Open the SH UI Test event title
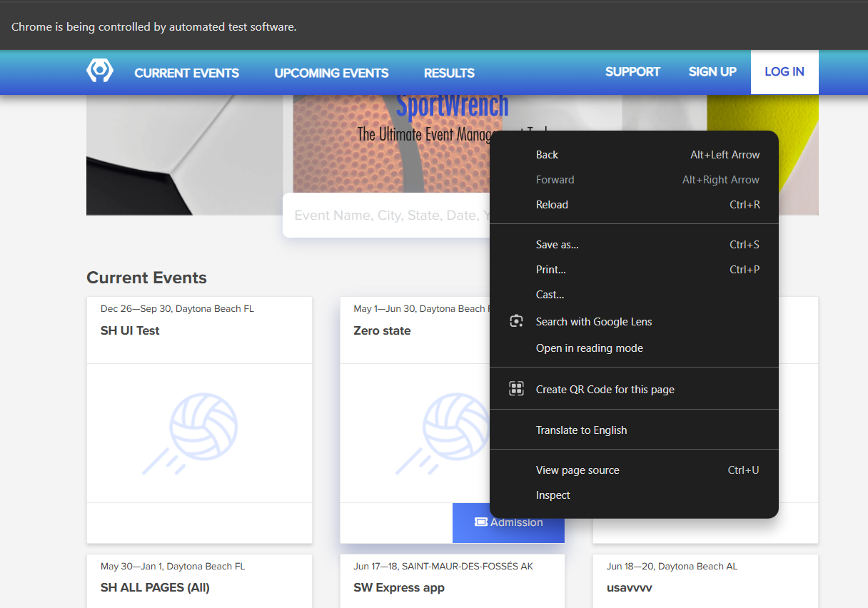The height and width of the screenshot is (608, 868). [x=130, y=330]
